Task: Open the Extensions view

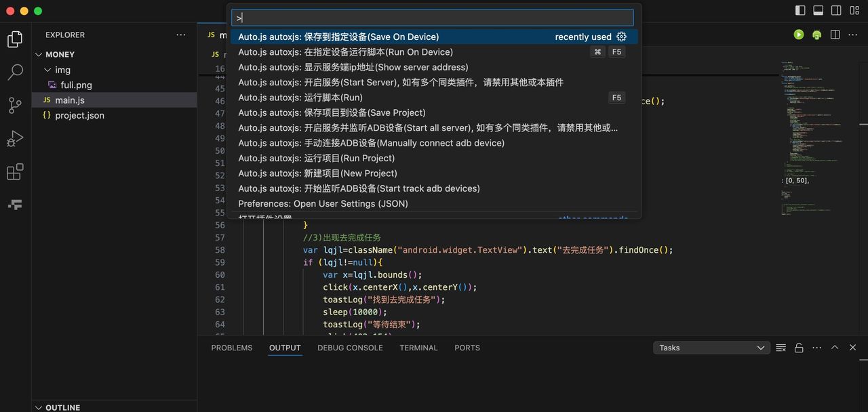Action: click(x=15, y=172)
